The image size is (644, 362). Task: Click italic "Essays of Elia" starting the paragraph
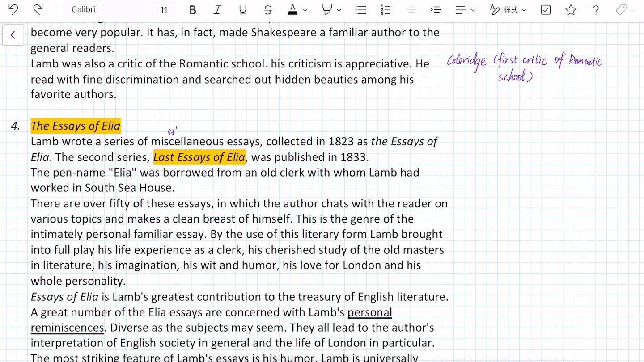point(64,297)
